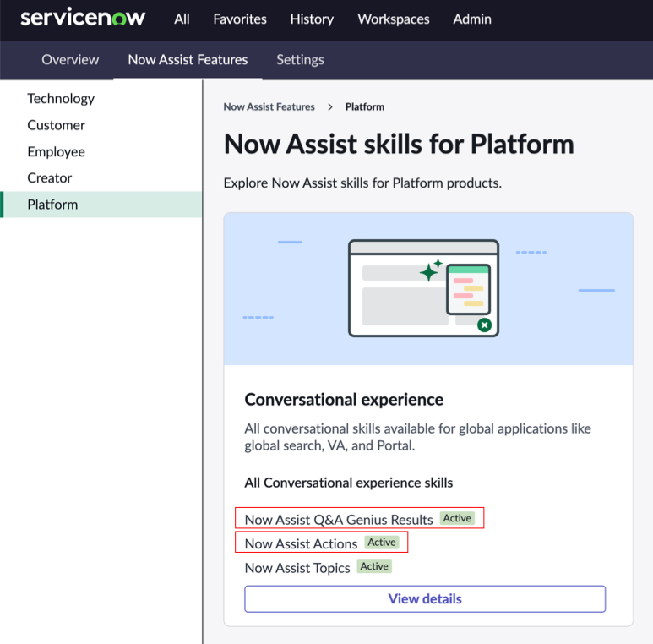The height and width of the screenshot is (644, 653).
Task: Open the Admin menu
Action: pyautogui.click(x=472, y=19)
